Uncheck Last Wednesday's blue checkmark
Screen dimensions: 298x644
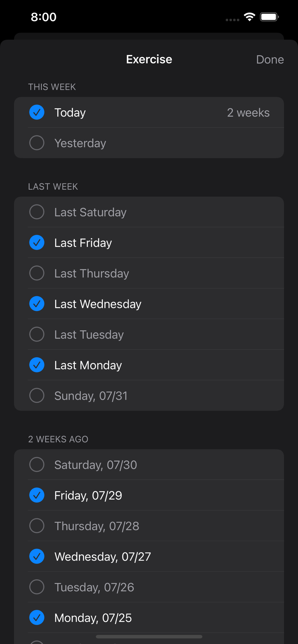coord(37,304)
